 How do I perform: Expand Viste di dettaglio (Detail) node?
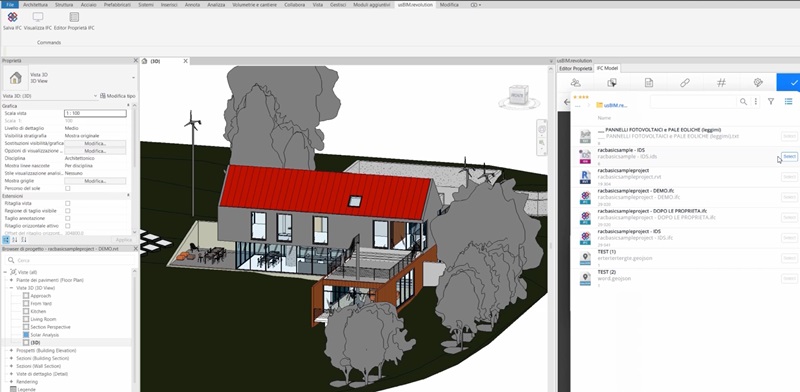(x=11, y=374)
